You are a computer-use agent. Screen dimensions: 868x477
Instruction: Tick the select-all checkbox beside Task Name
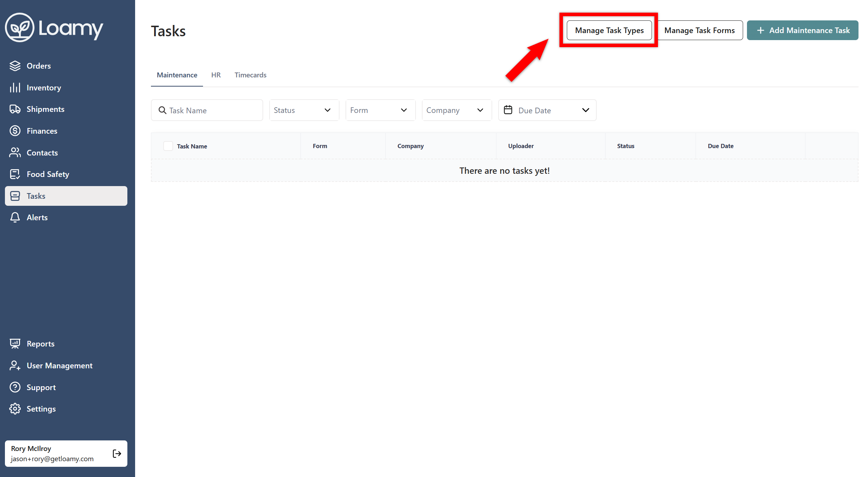coord(168,146)
